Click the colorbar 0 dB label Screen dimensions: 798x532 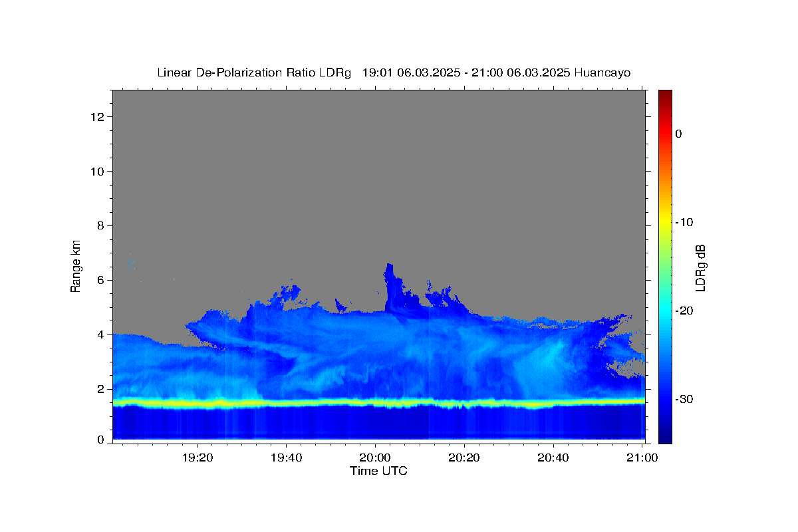click(x=678, y=134)
